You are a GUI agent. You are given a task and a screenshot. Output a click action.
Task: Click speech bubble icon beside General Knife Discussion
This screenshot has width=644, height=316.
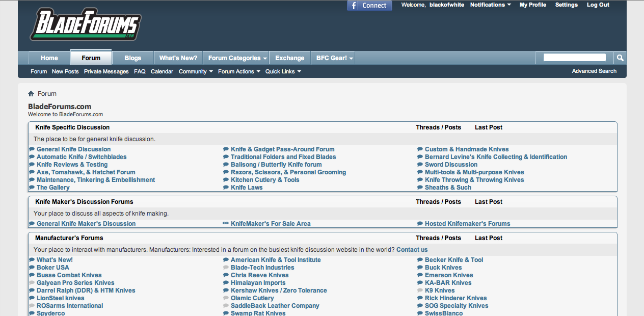click(32, 149)
